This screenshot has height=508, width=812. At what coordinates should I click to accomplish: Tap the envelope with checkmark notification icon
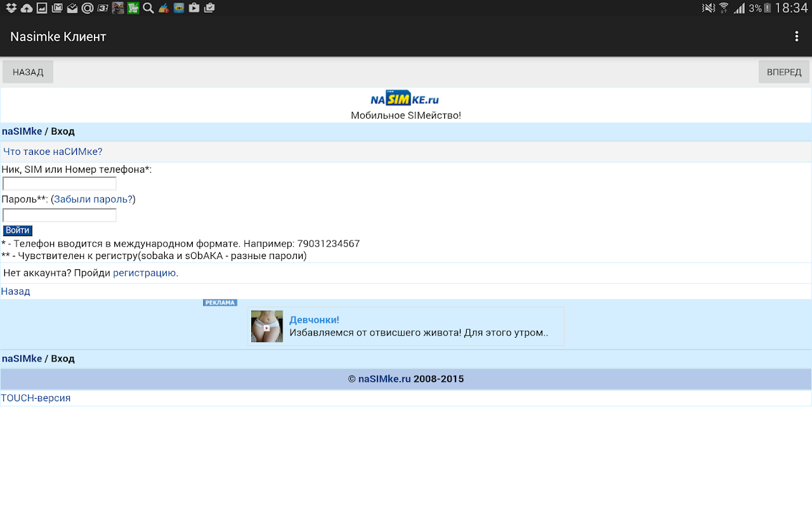point(72,8)
